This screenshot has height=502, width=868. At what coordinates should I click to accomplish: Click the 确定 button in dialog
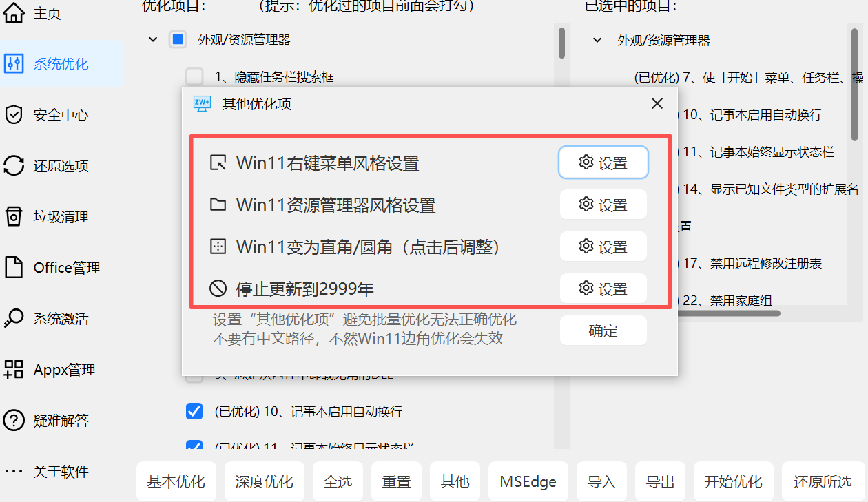pos(603,331)
